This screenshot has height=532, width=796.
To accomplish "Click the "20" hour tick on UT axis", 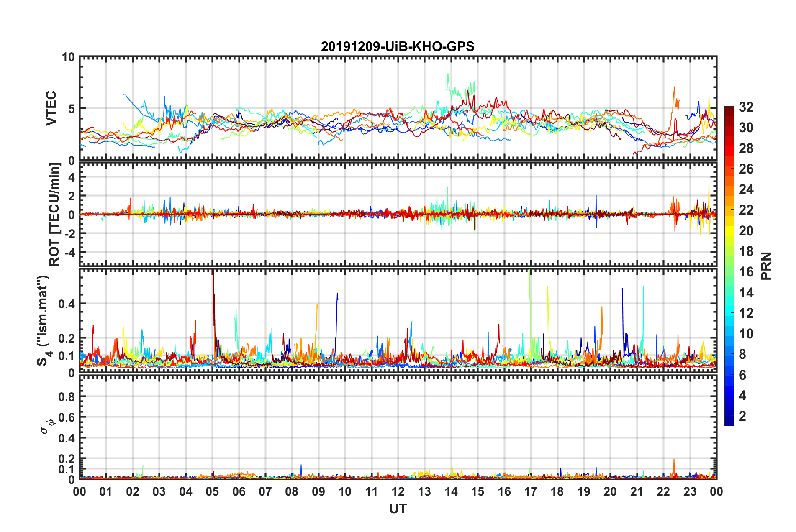I will point(610,491).
